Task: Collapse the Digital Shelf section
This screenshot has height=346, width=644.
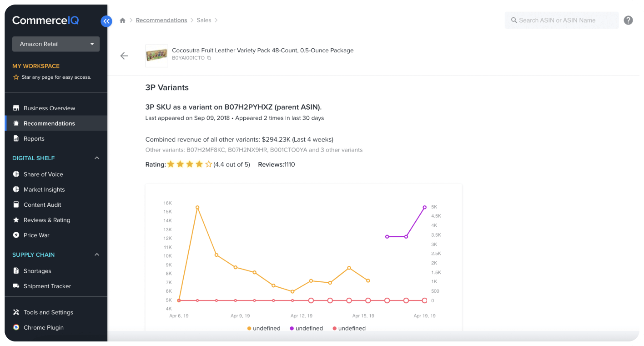Action: (x=96, y=158)
